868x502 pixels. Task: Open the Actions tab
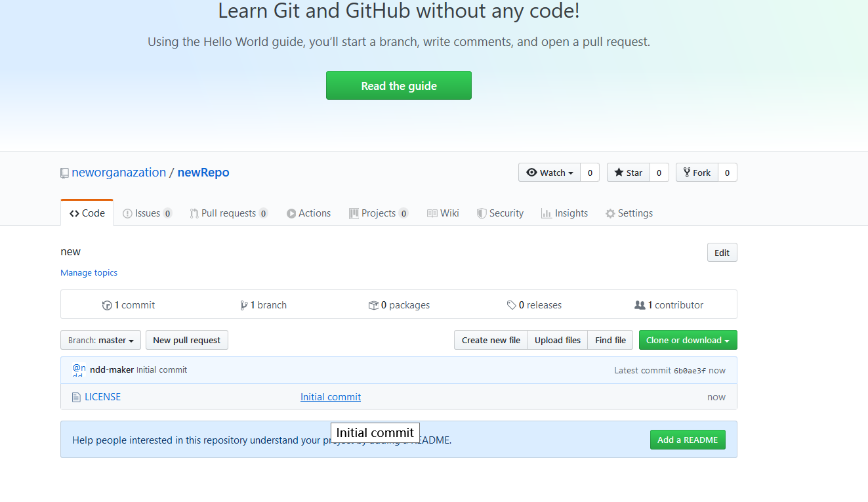coord(308,213)
